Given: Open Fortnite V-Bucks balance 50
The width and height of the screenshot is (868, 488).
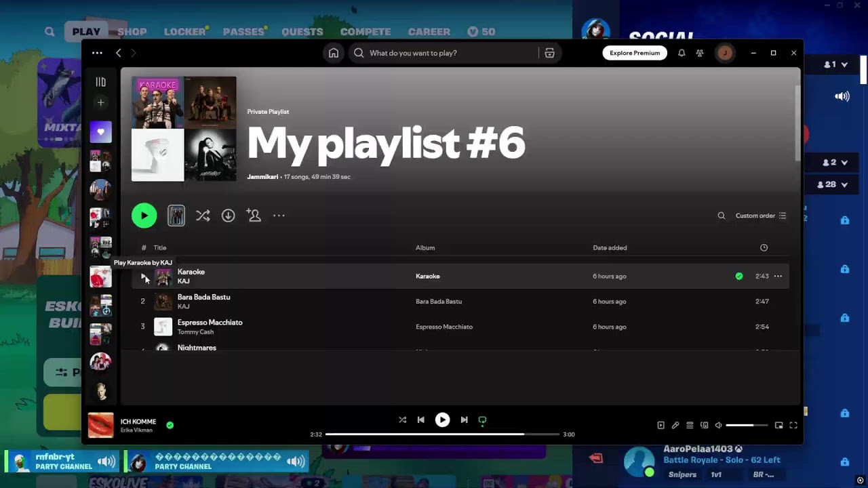Looking at the screenshot, I should pyautogui.click(x=481, y=31).
